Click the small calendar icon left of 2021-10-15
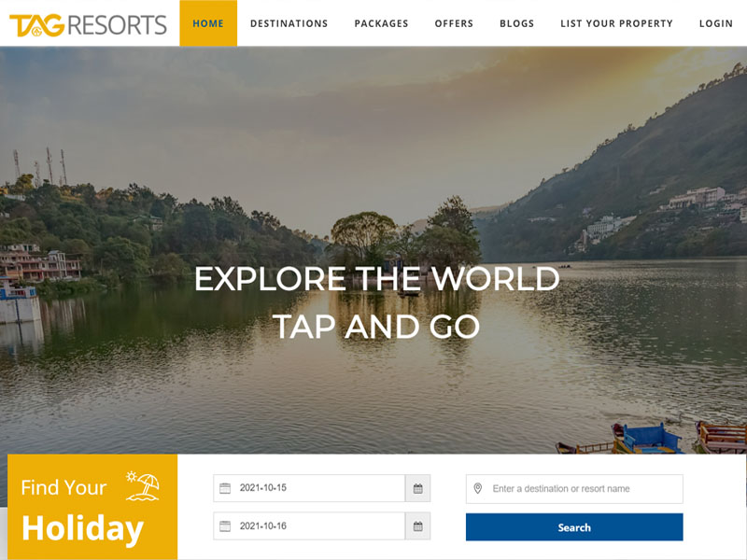 click(x=225, y=488)
